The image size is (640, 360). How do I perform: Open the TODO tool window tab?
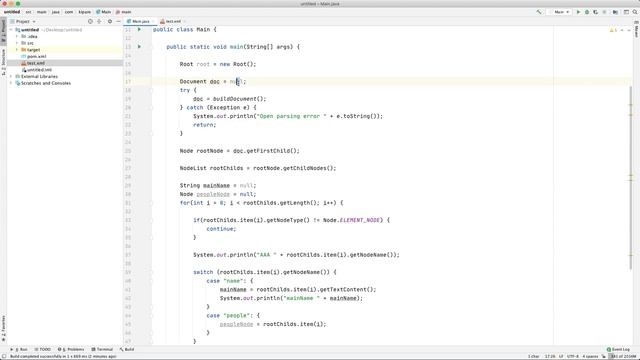[42, 349]
